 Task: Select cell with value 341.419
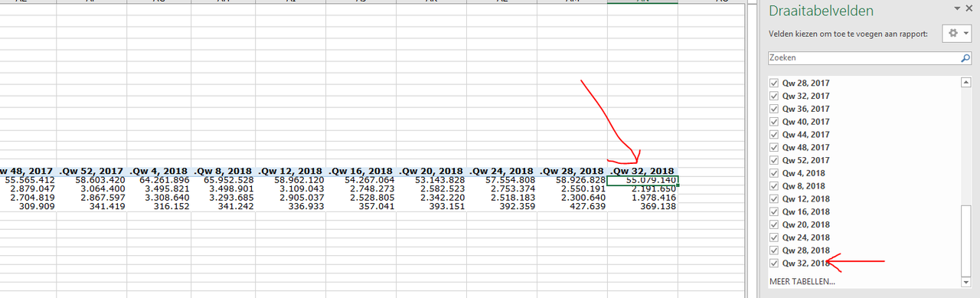pos(92,207)
